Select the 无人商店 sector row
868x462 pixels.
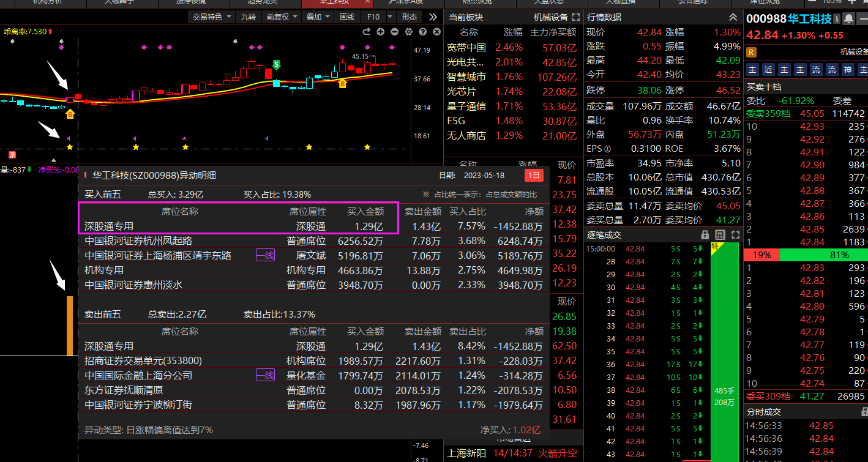pyautogui.click(x=512, y=136)
